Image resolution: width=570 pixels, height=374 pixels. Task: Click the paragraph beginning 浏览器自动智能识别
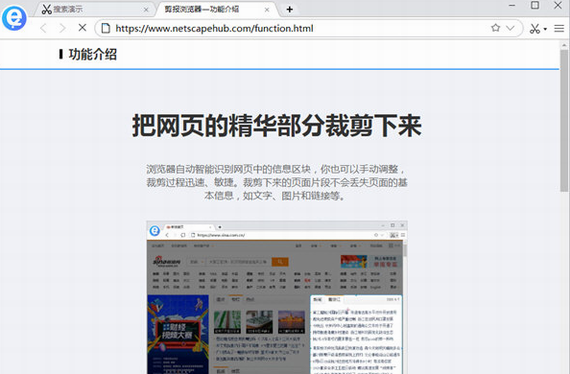[x=277, y=182]
